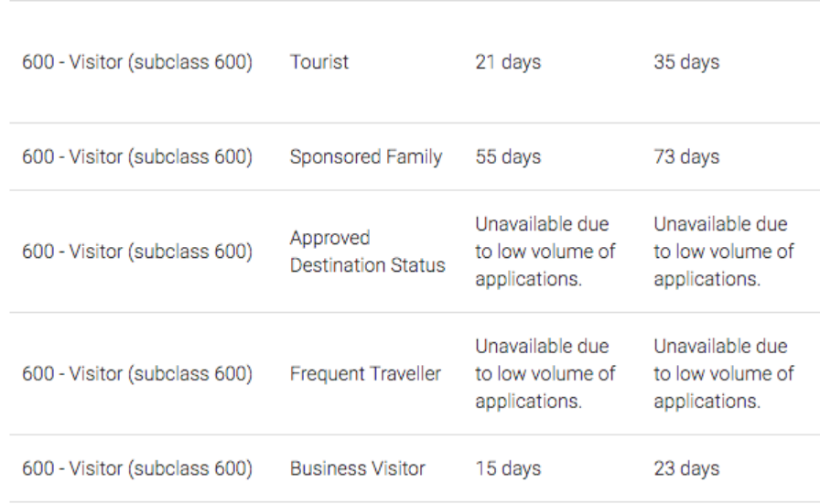Click the Tourist stream cell
This screenshot has height=504, width=820.
319,61
